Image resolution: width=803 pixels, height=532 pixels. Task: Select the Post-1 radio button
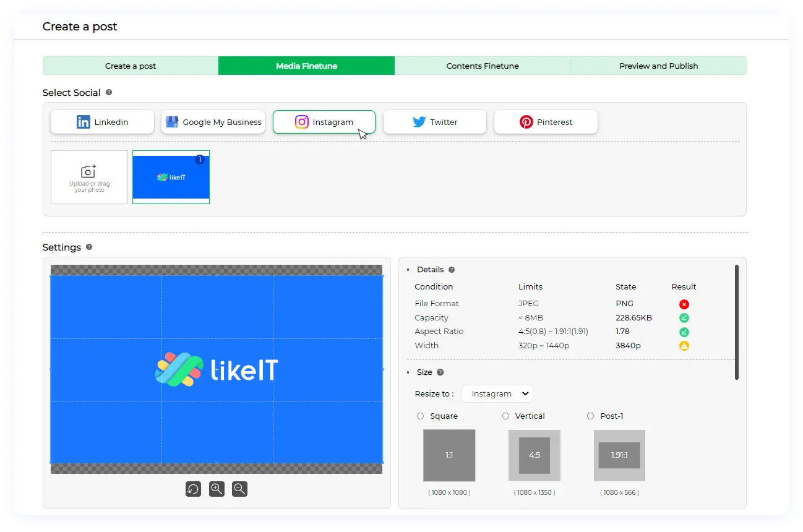(x=590, y=416)
